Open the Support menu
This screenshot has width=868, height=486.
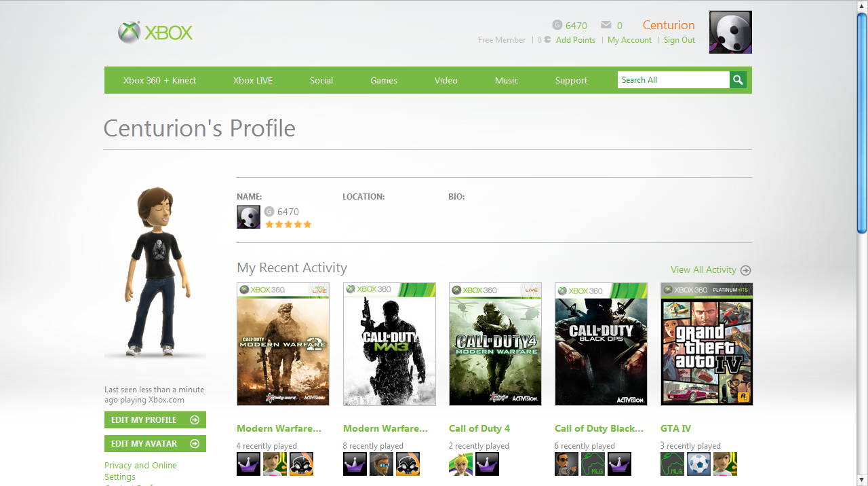click(x=571, y=80)
